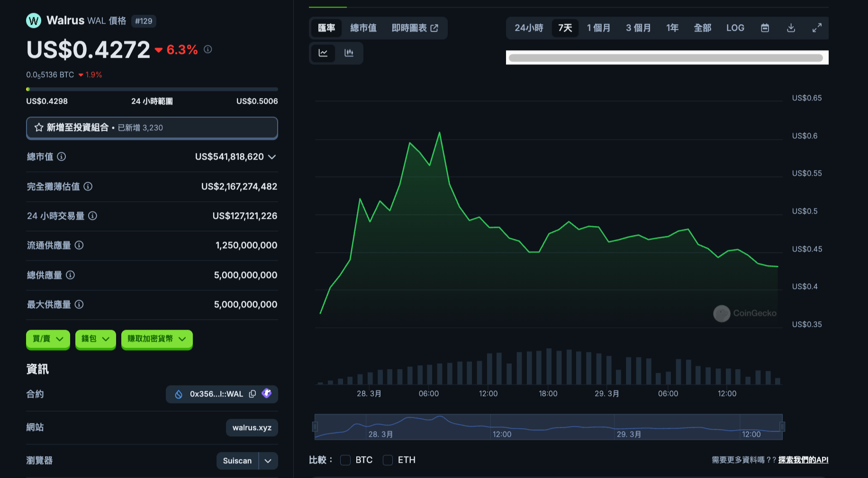The image size is (868, 478).
Task: Select the 1 個月 time range
Action: 598,28
